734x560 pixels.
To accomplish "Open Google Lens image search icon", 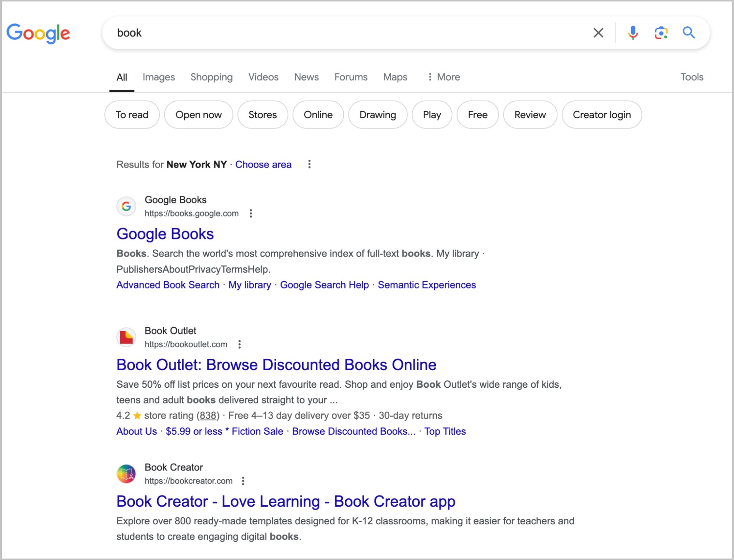I will 661,33.
